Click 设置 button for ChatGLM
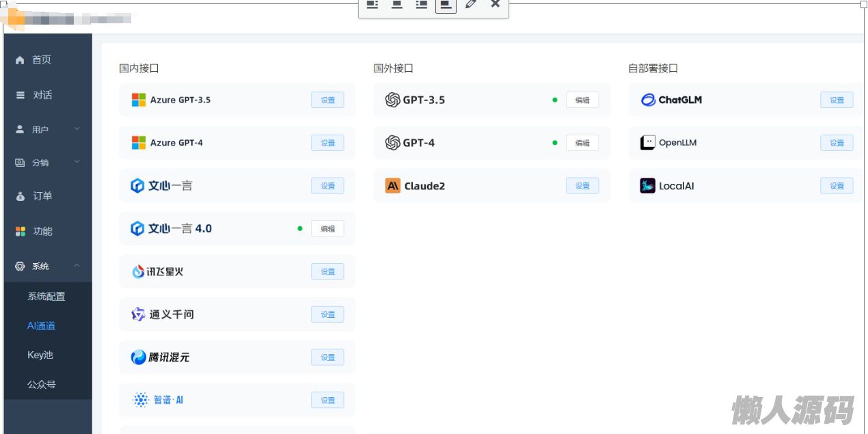Image resolution: width=868 pixels, height=434 pixels. 837,100
